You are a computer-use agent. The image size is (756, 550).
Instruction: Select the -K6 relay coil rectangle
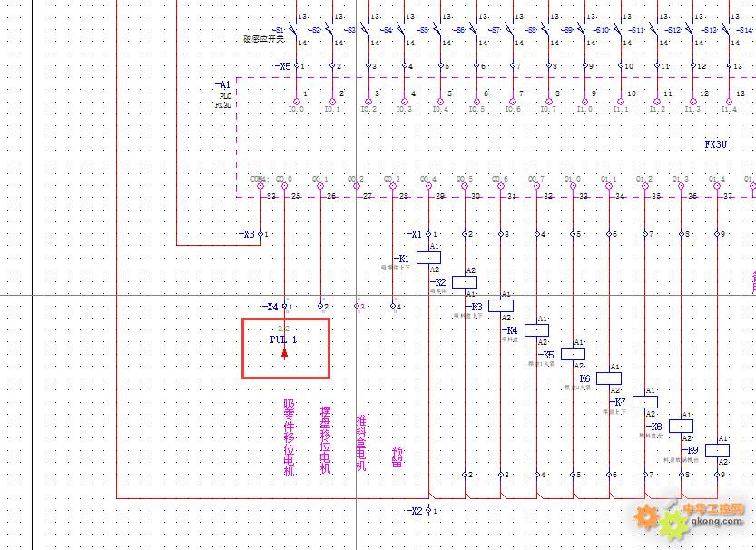(609, 378)
